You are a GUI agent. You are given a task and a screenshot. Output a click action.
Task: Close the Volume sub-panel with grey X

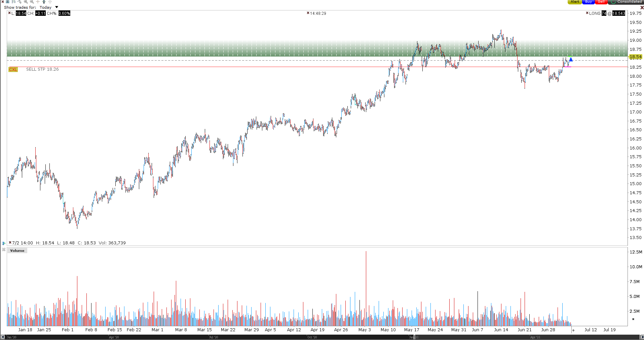[4, 250]
